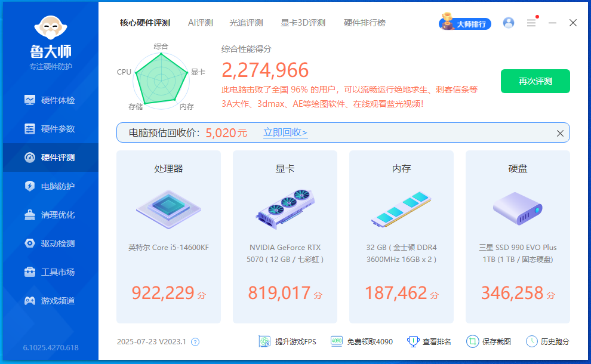591x364 pixels.
Task: Click the 处理器 CPU chip illustration
Action: pos(168,209)
